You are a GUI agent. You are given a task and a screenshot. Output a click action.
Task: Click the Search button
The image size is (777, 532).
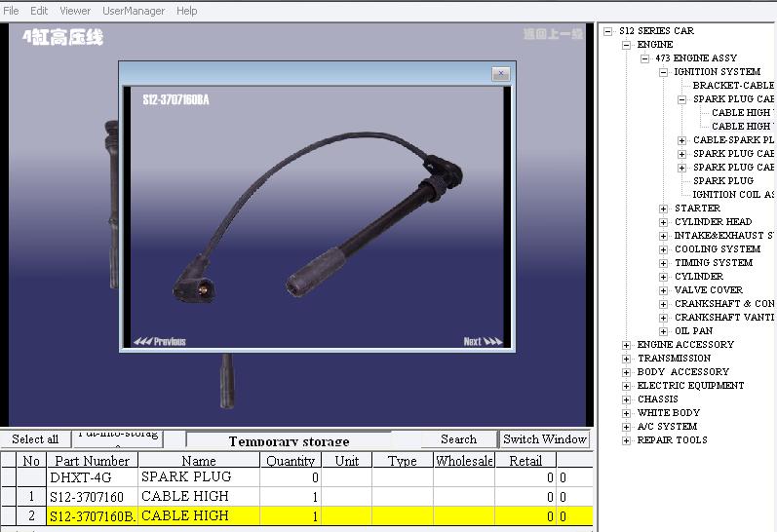click(458, 438)
